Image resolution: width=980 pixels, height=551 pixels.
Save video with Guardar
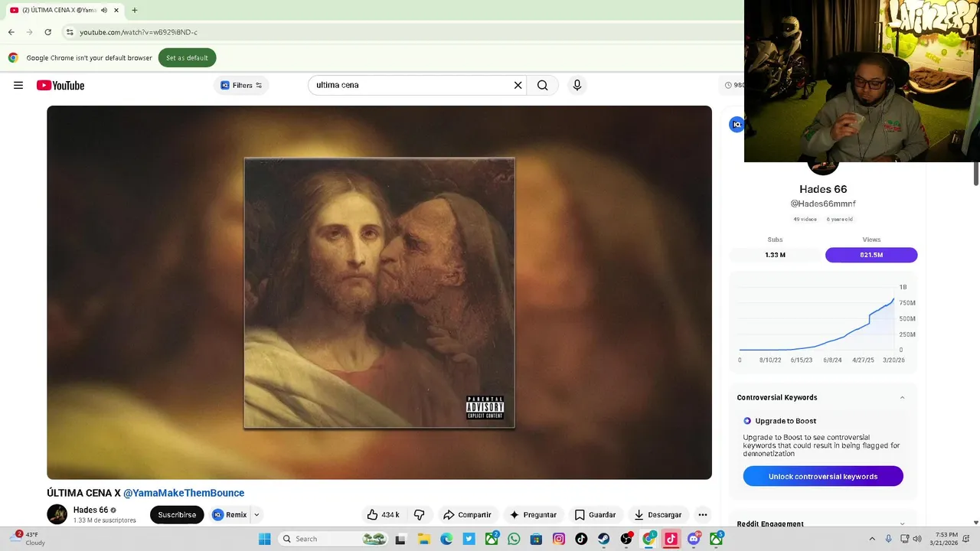pos(595,514)
